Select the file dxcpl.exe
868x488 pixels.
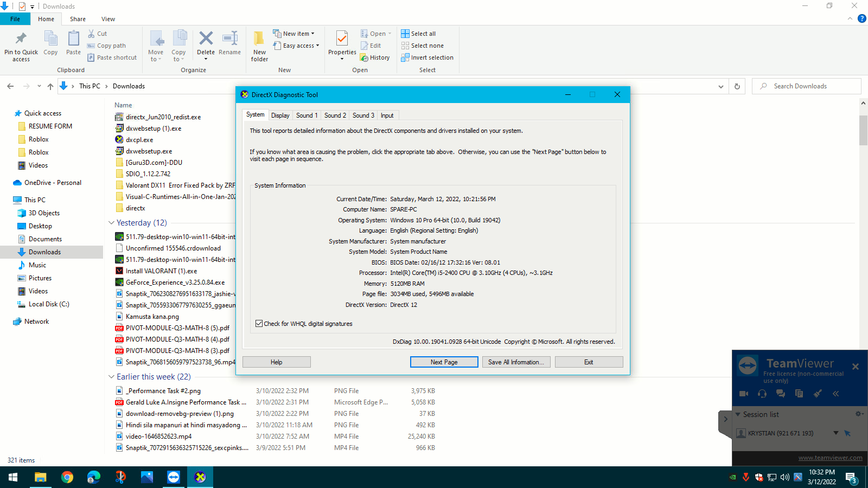pos(139,140)
